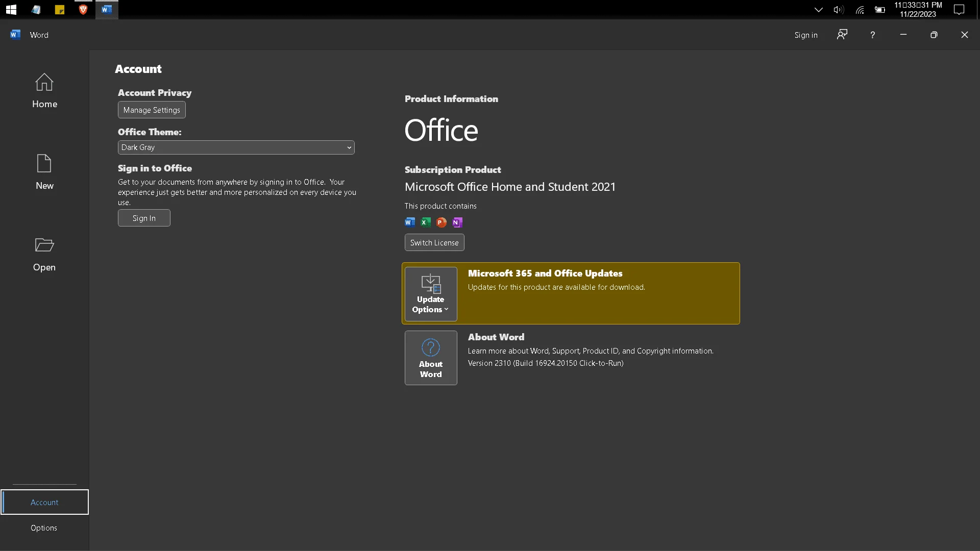
Task: Open the Wi-Fi network tray icon
Action: pos(860,10)
